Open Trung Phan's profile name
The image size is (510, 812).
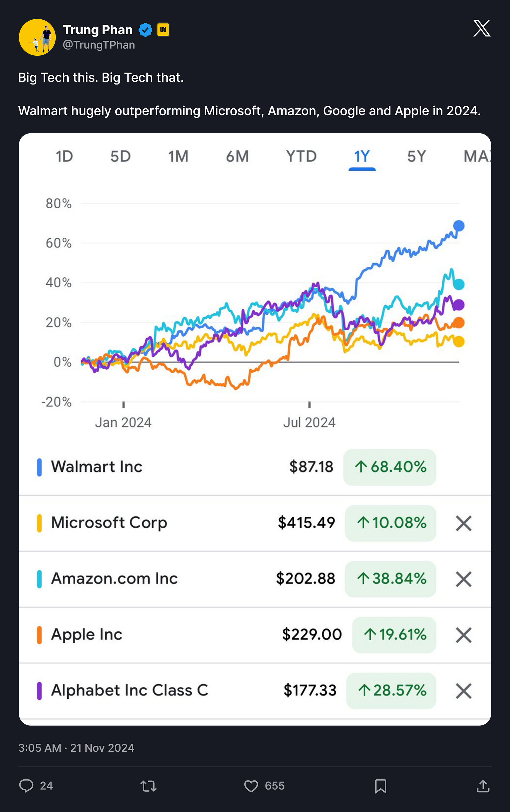click(x=98, y=30)
